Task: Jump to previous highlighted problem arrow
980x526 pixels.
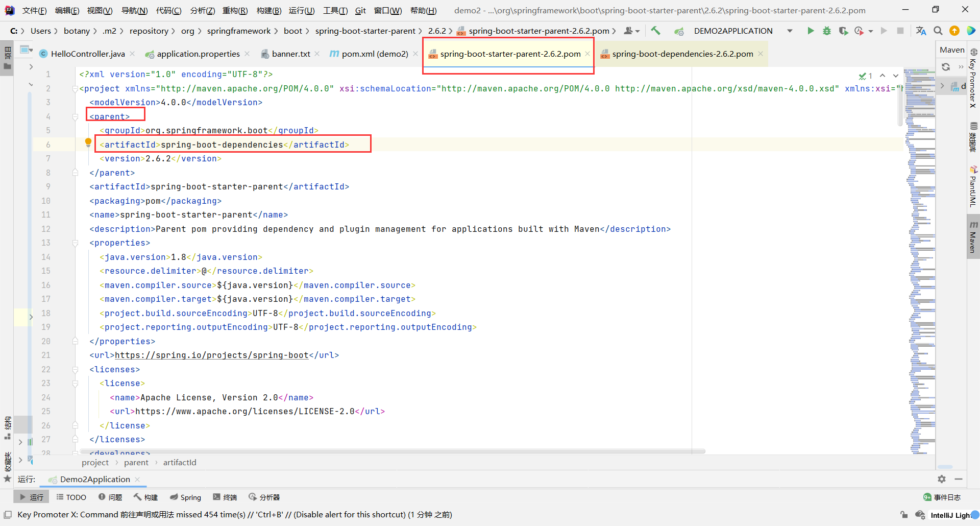Action: [883, 76]
